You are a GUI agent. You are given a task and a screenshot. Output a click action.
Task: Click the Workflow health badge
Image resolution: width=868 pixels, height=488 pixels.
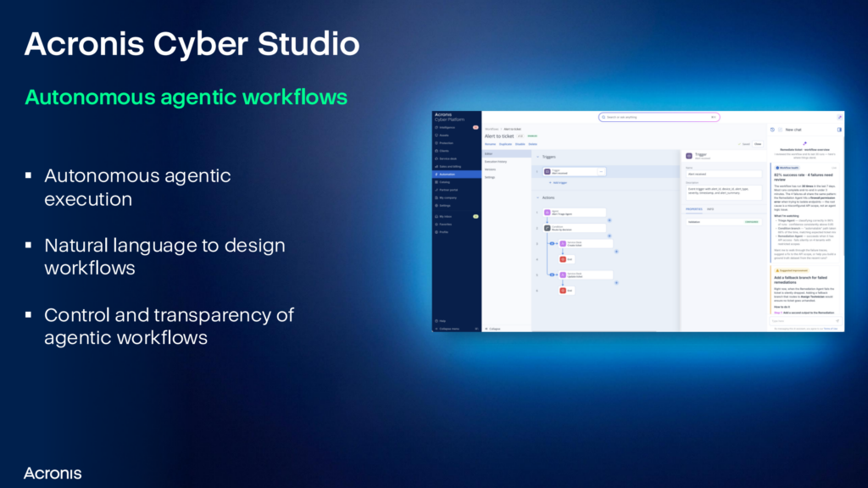[x=787, y=168]
